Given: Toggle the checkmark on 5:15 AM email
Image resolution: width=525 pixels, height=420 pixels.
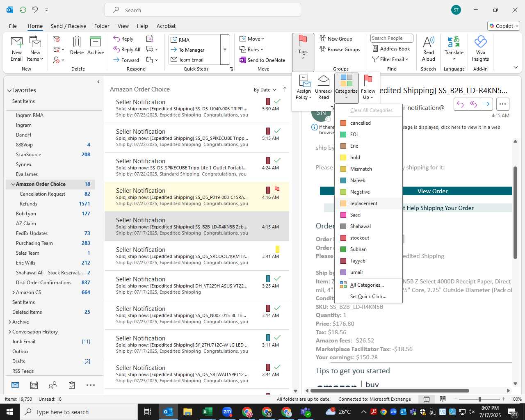Looking at the screenshot, I should [277, 130].
